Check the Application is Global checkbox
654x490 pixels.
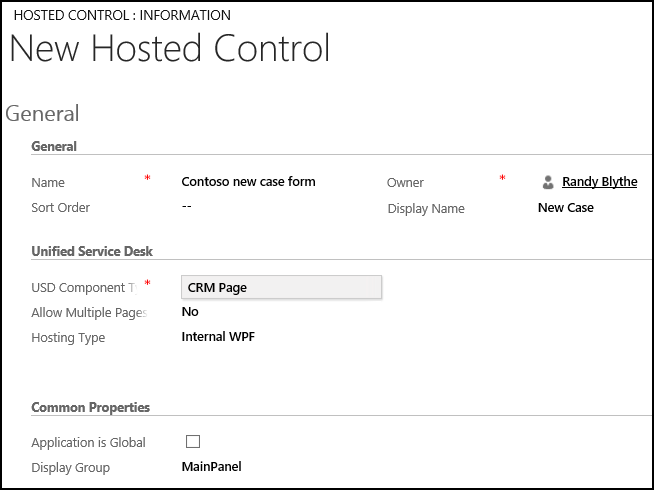click(193, 441)
